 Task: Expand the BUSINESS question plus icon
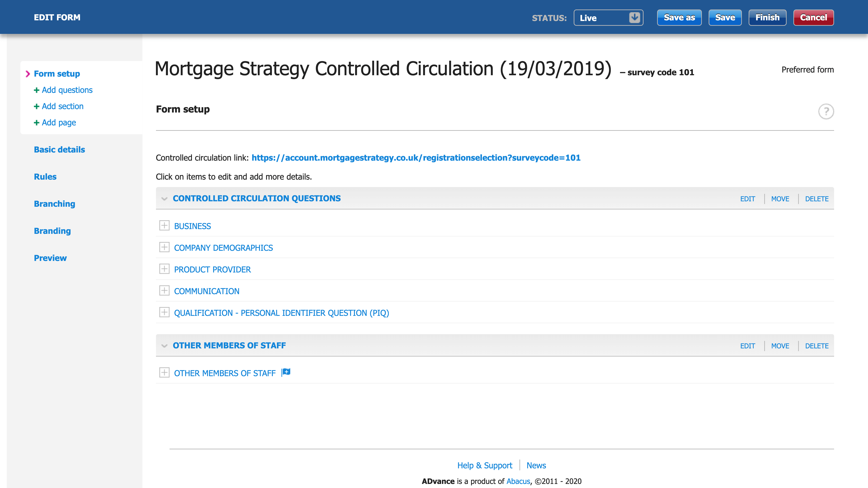tap(164, 226)
